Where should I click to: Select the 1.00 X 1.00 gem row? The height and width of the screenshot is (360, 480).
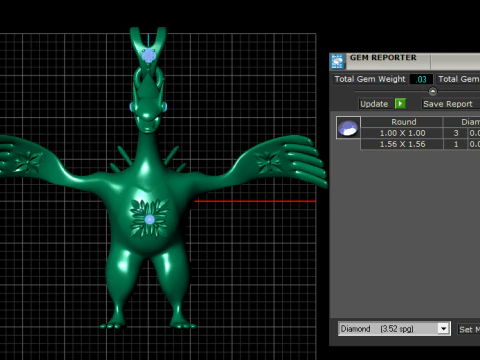420,133
